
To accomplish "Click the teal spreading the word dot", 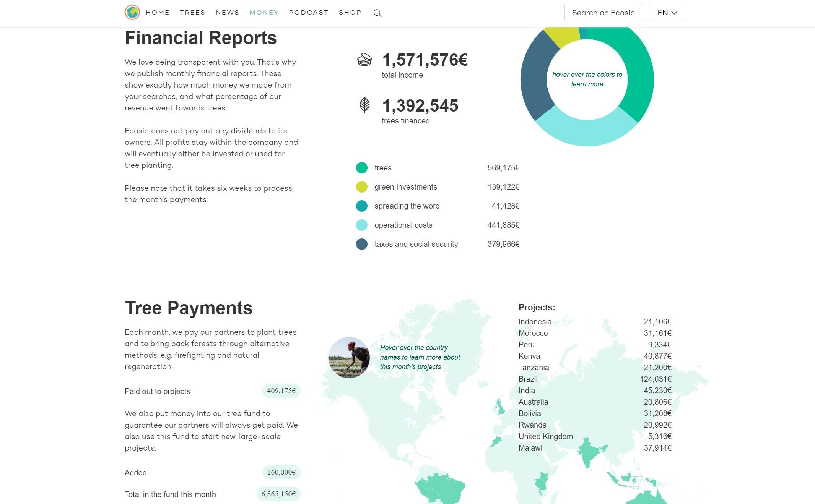I will (x=361, y=206).
